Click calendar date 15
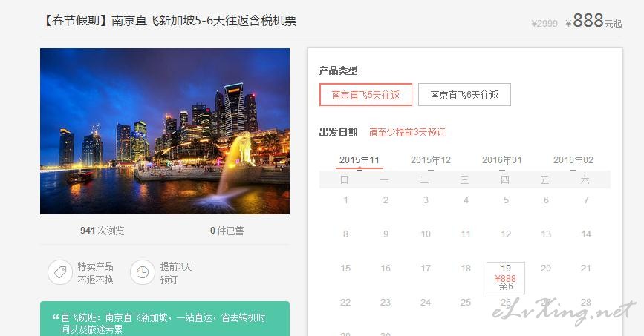Viewport: 644px width, 336px height. [345, 268]
